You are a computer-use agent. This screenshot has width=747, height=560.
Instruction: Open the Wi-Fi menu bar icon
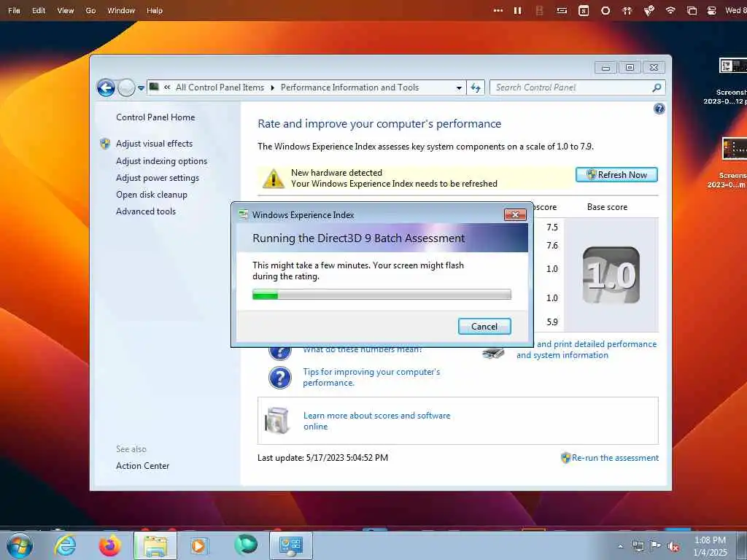670,10
